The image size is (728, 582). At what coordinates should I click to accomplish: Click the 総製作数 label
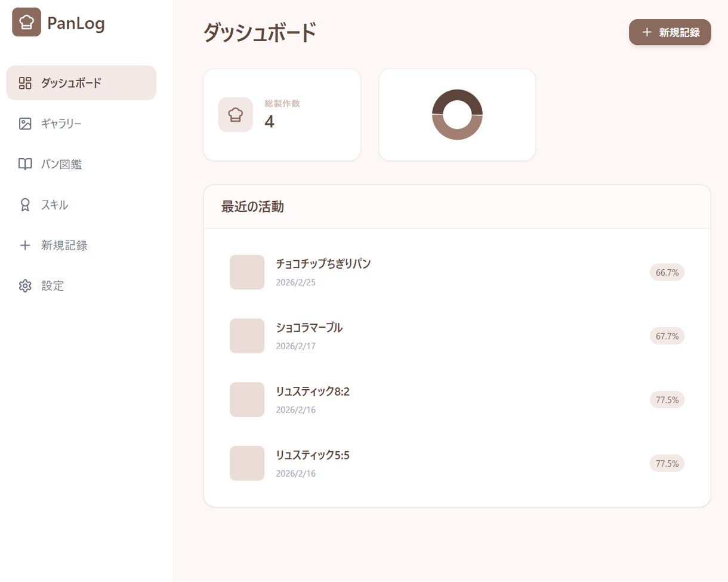point(282,103)
